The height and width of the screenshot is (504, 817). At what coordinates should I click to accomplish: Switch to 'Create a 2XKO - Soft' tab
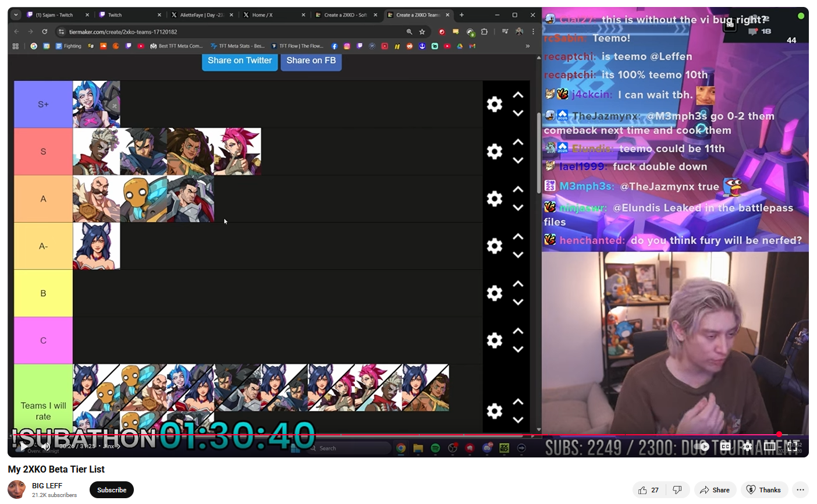pos(346,15)
